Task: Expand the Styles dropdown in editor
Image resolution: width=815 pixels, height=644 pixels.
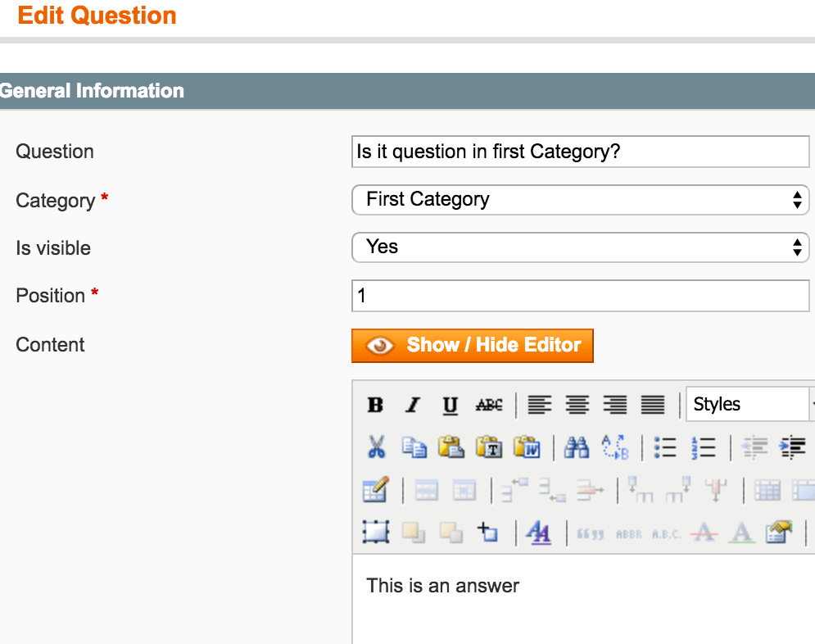Action: (x=749, y=404)
